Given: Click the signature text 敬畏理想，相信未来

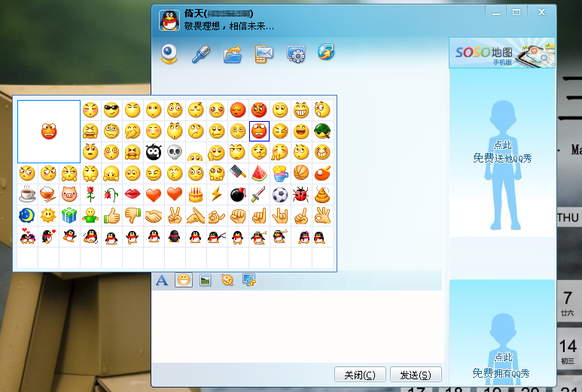Looking at the screenshot, I should pyautogui.click(x=229, y=26).
